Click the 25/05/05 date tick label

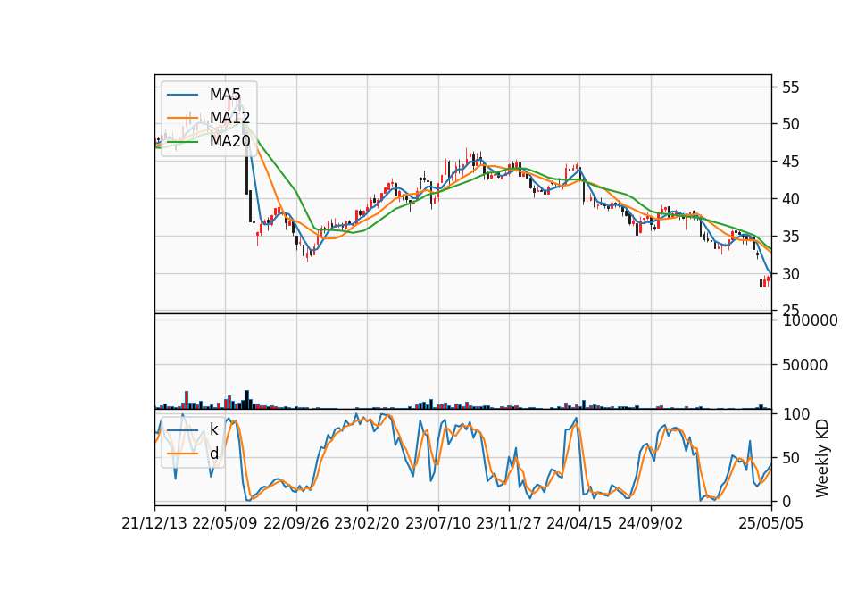[770, 523]
